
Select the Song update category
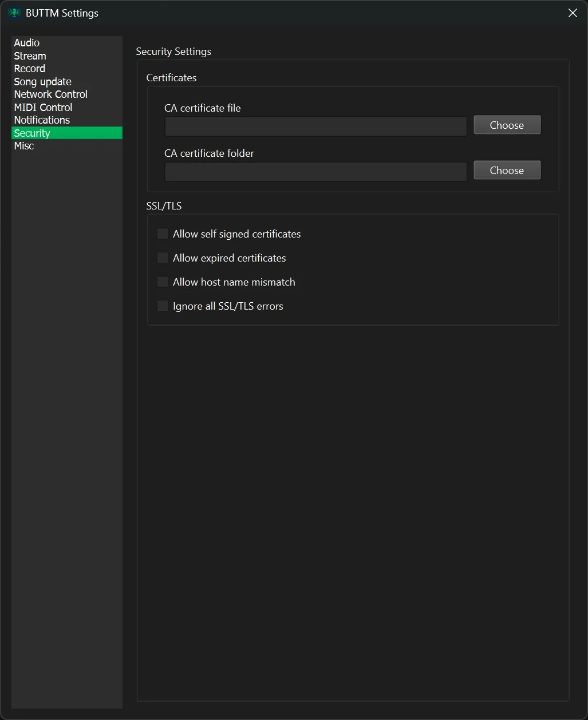42,81
